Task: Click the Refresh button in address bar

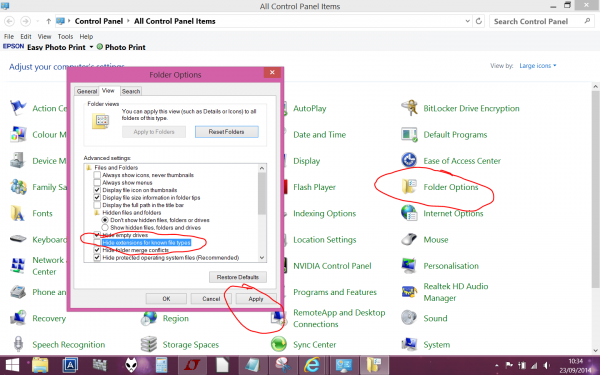Action: (479, 21)
